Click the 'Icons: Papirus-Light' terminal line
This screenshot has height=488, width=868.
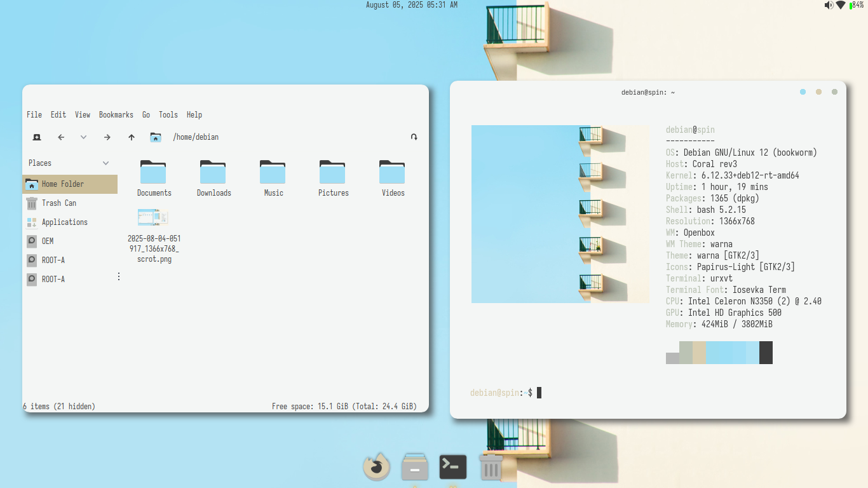[730, 267]
